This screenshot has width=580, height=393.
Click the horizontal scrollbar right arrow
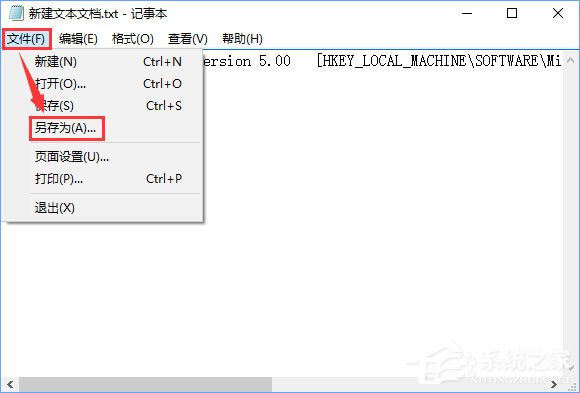point(554,384)
